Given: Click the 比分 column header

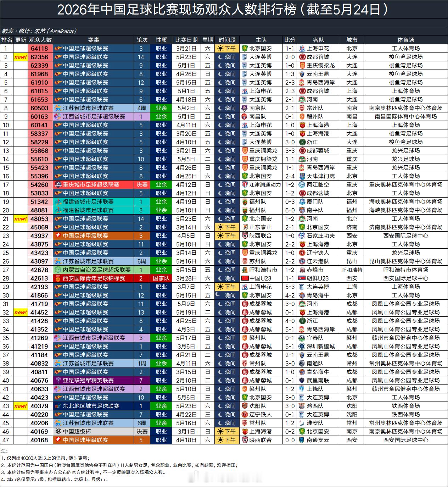Looking at the screenshot, I should coord(290,40).
